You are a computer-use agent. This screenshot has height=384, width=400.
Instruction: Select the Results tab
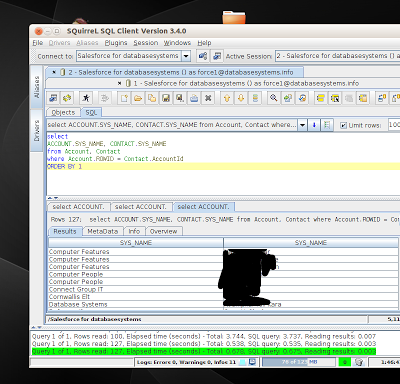click(x=65, y=231)
